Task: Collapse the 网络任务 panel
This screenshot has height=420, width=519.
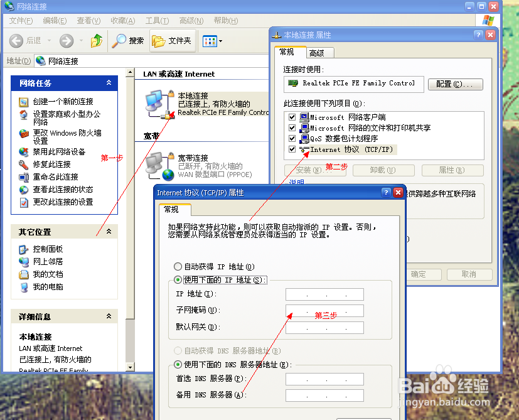Action: point(109,83)
